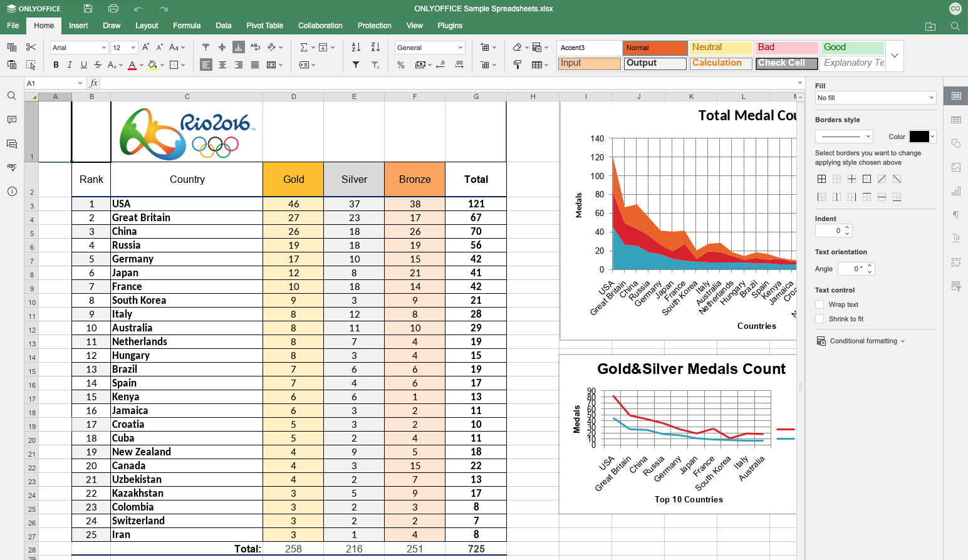
Task: Switch to the Plugins tab
Action: click(450, 26)
